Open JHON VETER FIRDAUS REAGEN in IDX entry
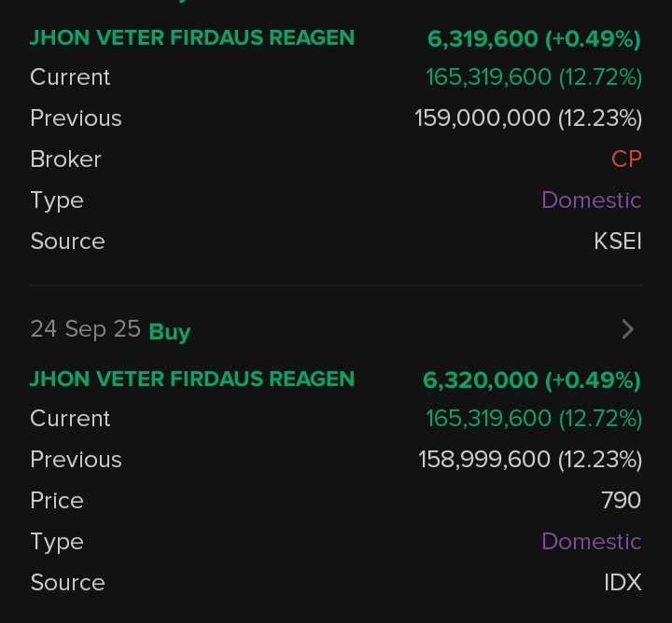 click(192, 380)
